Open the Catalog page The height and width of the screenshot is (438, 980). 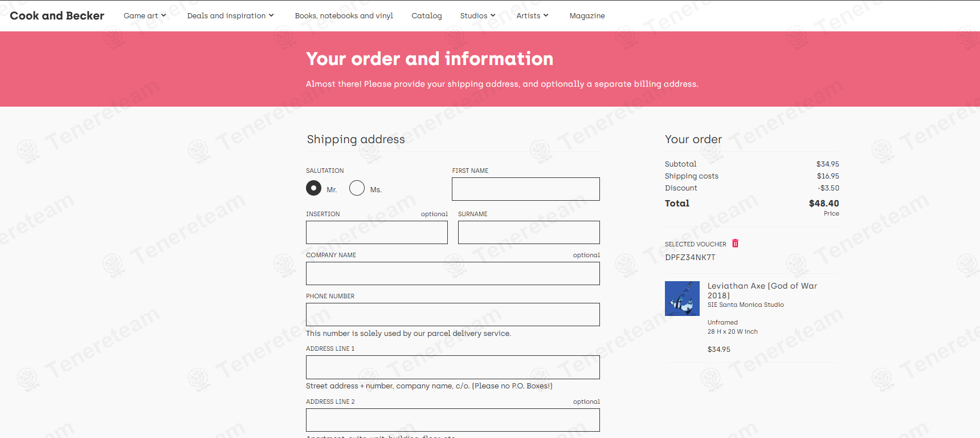pyautogui.click(x=427, y=16)
